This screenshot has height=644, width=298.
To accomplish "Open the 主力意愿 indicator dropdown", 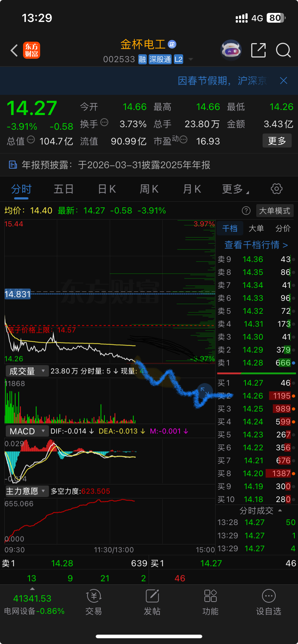I will (27, 491).
